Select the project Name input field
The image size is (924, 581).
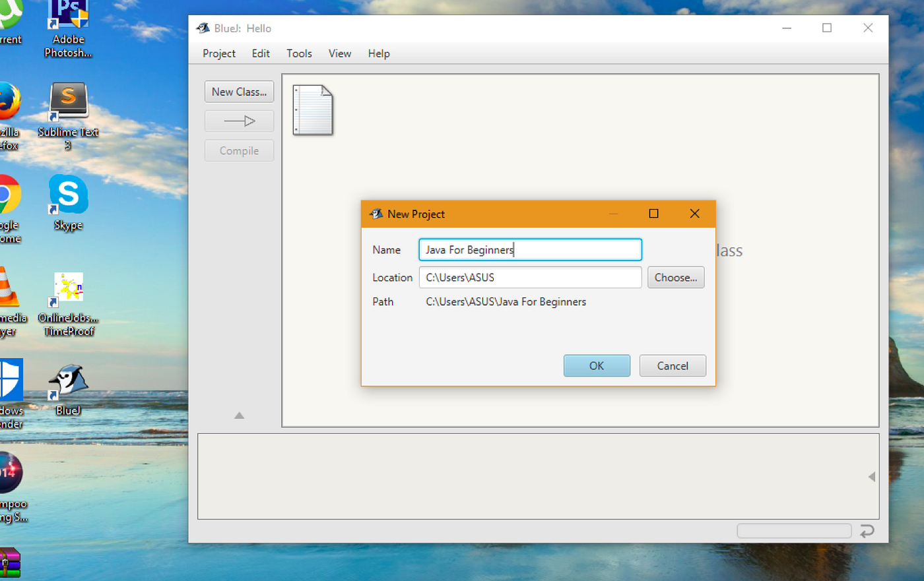pyautogui.click(x=530, y=249)
